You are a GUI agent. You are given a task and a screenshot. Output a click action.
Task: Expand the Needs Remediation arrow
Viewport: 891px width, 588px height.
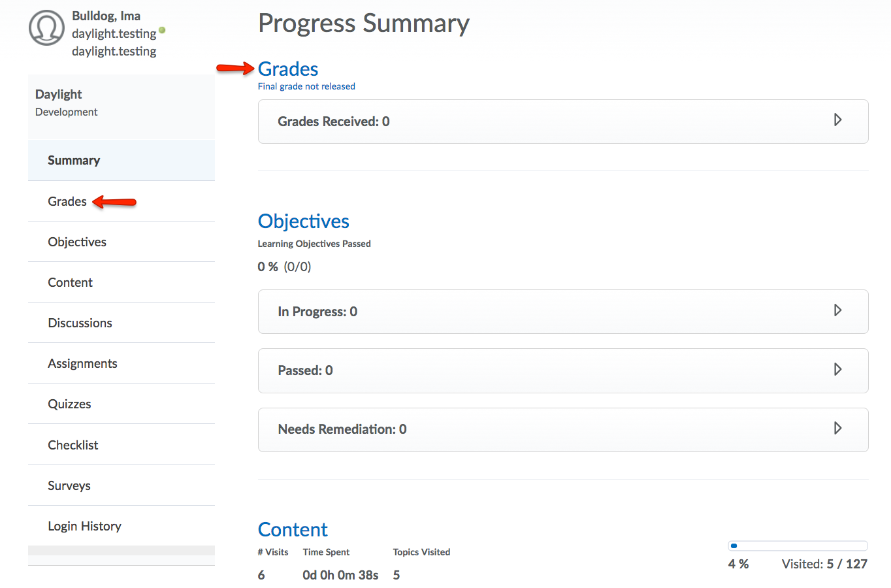click(837, 429)
